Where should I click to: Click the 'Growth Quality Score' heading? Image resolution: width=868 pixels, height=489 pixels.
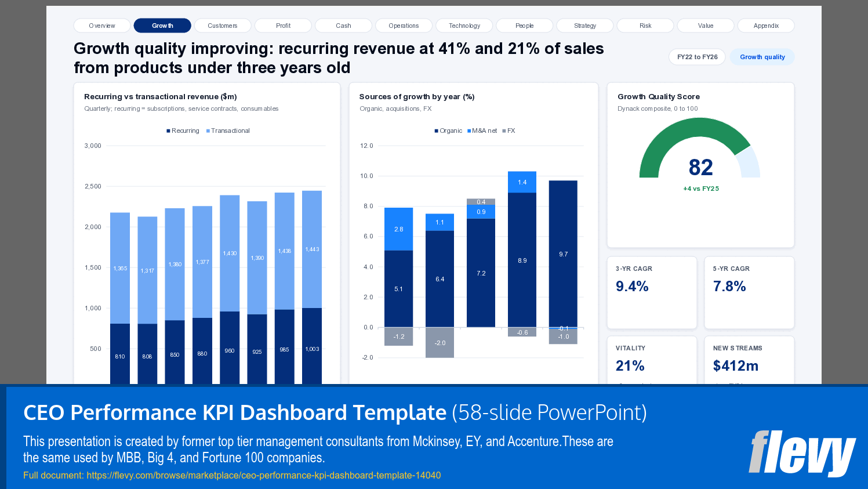pos(659,97)
